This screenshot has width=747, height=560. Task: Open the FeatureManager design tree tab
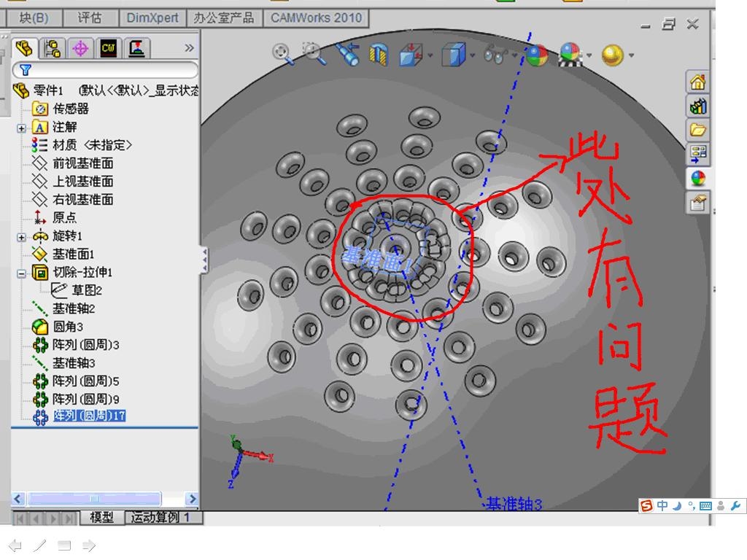tap(24, 48)
